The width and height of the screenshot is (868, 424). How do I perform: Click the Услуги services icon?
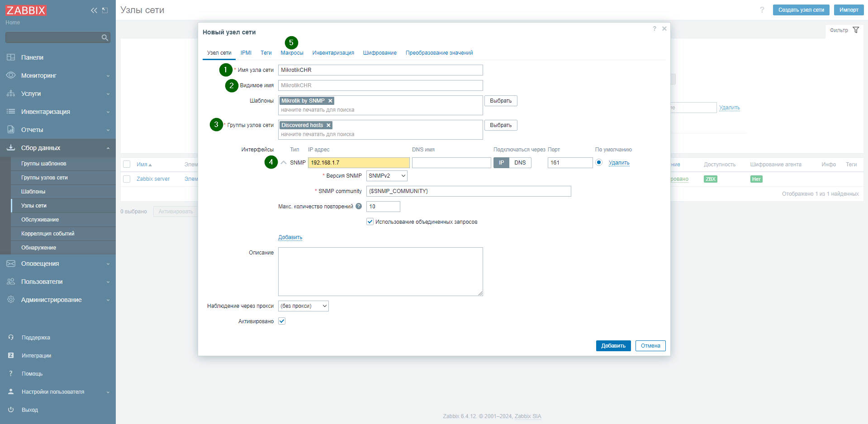coord(11,93)
